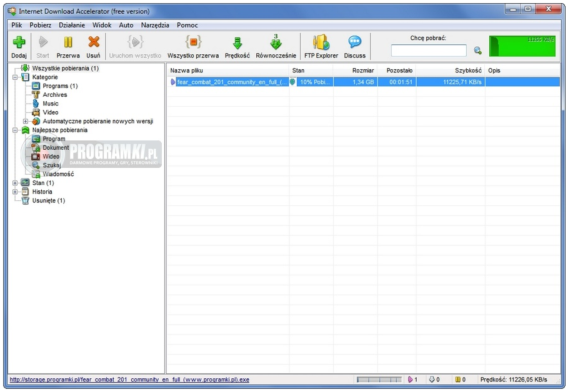Sort by Pozostało column header
Viewport: 568px width, 392px height.
coord(397,71)
